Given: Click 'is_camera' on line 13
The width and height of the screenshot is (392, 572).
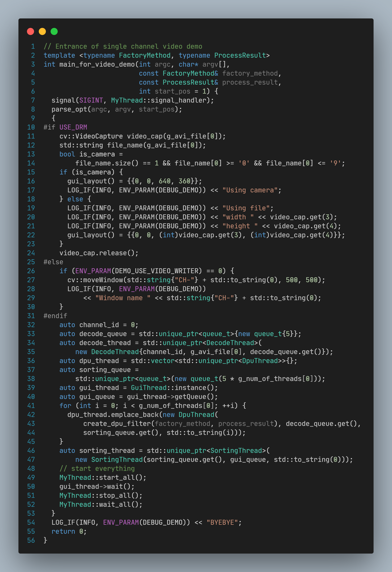Looking at the screenshot, I should click(x=97, y=154).
